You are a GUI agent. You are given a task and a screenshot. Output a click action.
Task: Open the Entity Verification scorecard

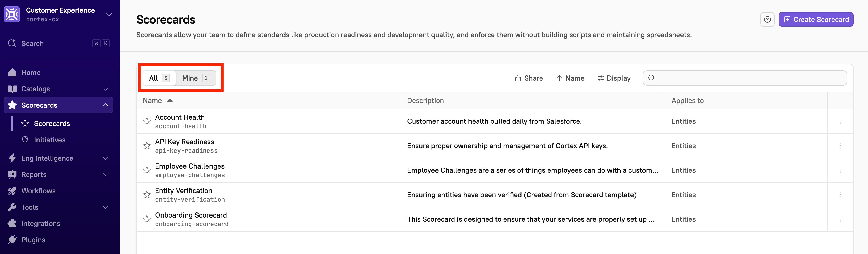point(184,191)
